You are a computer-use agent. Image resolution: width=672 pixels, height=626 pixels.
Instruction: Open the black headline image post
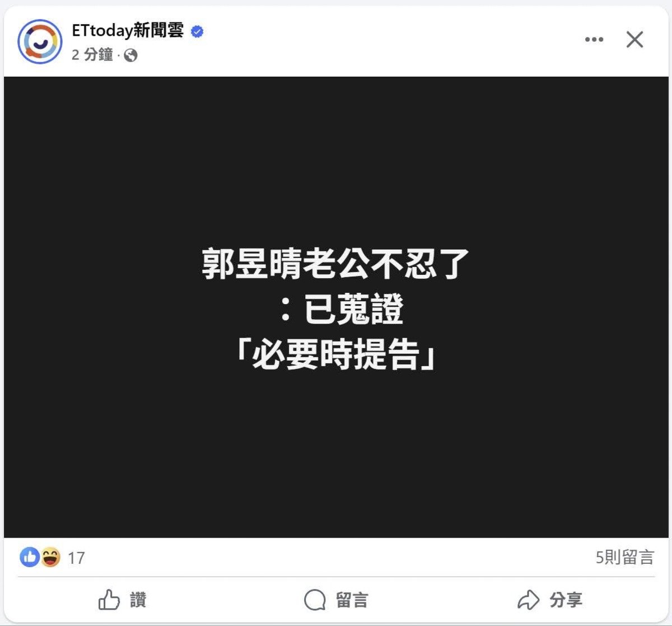click(x=336, y=307)
